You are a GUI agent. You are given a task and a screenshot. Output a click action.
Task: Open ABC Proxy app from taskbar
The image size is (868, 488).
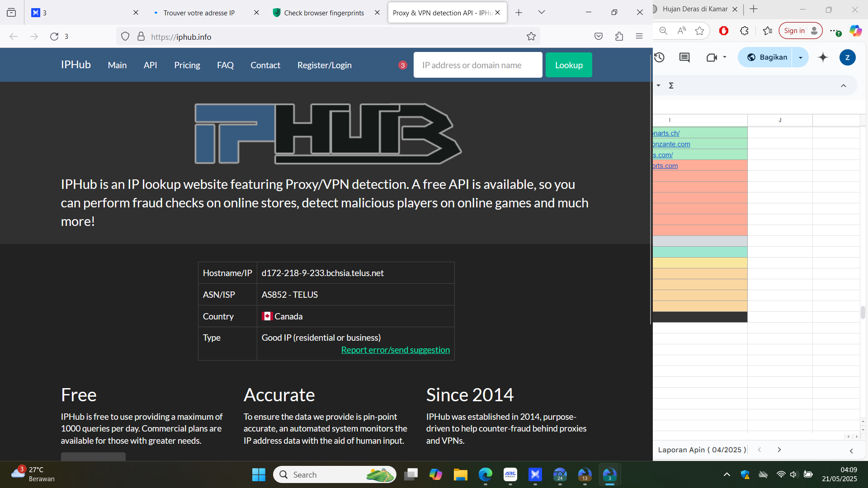click(510, 475)
